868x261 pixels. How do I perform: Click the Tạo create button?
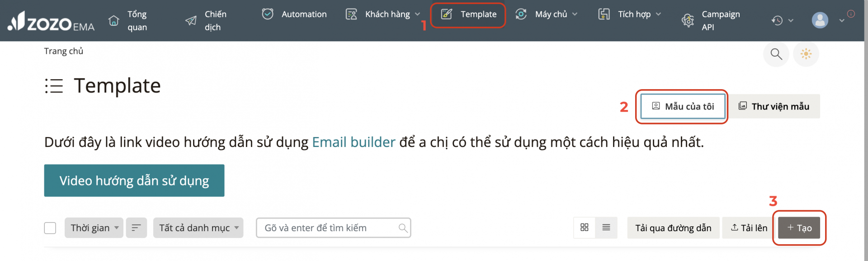pos(799,228)
